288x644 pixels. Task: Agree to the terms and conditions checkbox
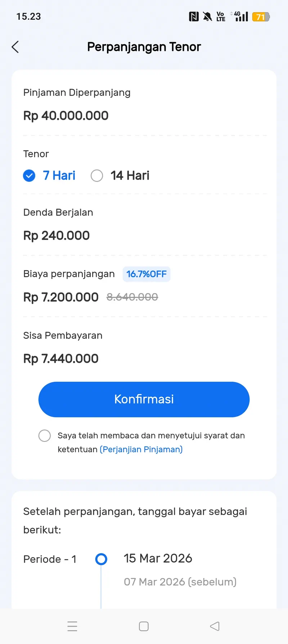(x=45, y=435)
